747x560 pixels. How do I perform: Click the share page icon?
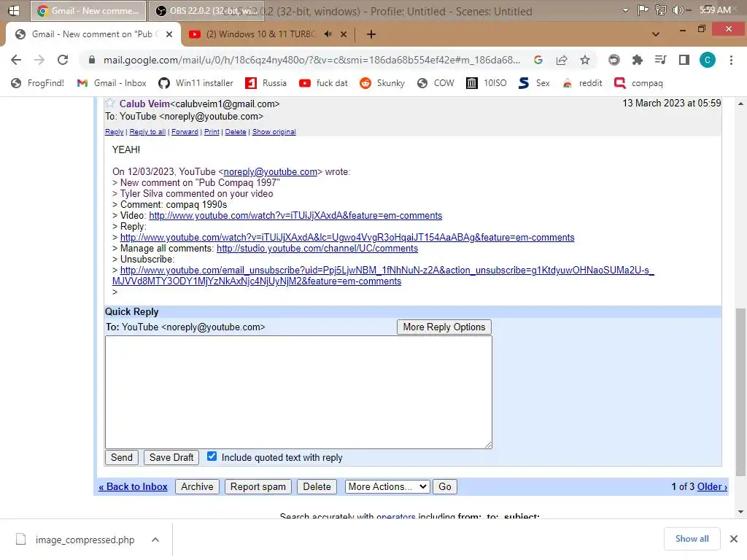[562, 60]
